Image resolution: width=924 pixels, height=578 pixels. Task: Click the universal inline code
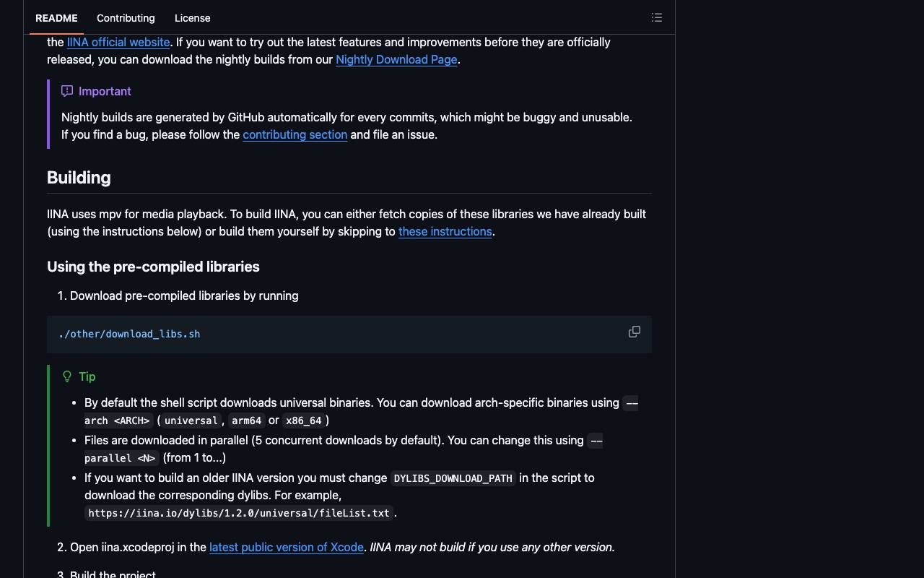[191, 420]
